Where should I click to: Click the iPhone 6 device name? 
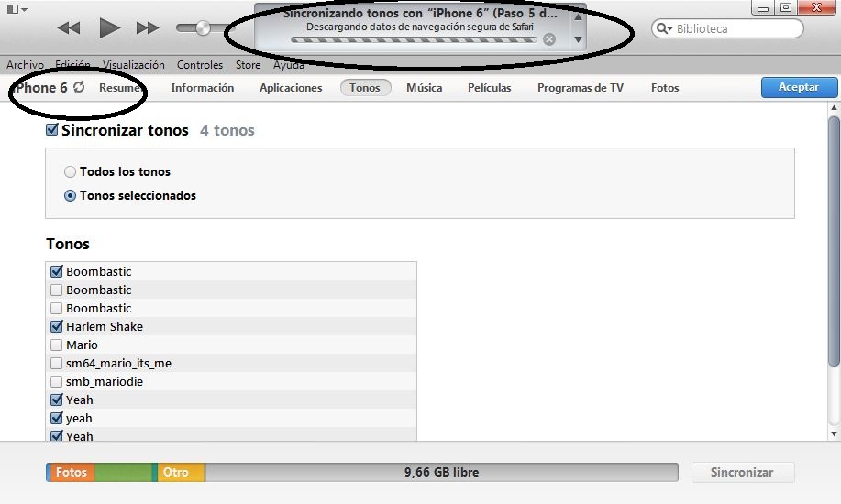click(40, 87)
